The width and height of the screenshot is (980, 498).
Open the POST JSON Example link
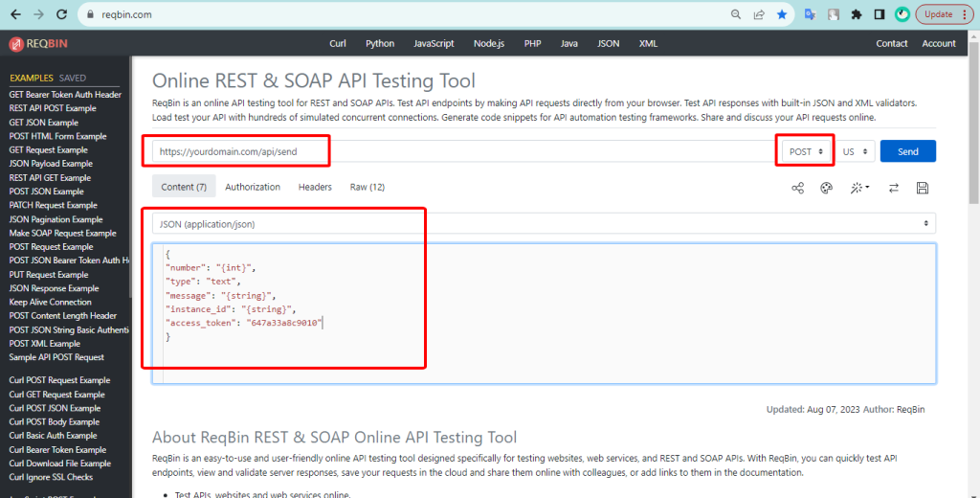click(x=46, y=192)
